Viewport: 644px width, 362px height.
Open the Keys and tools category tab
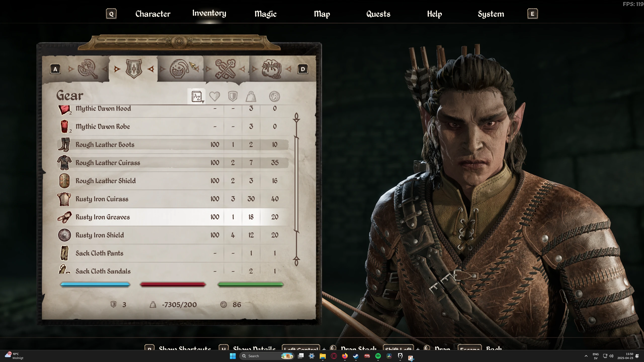(226, 69)
